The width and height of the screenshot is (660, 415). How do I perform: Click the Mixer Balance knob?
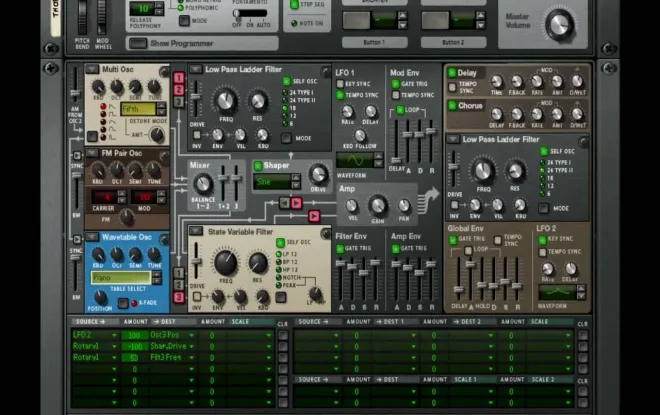coord(203,184)
